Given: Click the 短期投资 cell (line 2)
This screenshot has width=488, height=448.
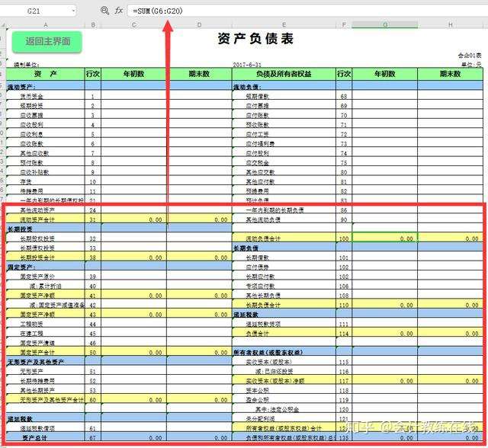Looking at the screenshot, I should pyautogui.click(x=46, y=106).
